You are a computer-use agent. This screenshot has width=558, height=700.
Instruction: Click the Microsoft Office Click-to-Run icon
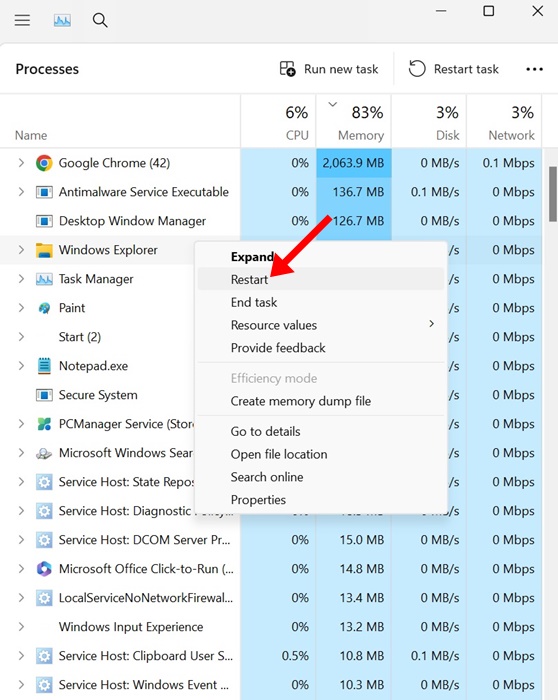[44, 569]
